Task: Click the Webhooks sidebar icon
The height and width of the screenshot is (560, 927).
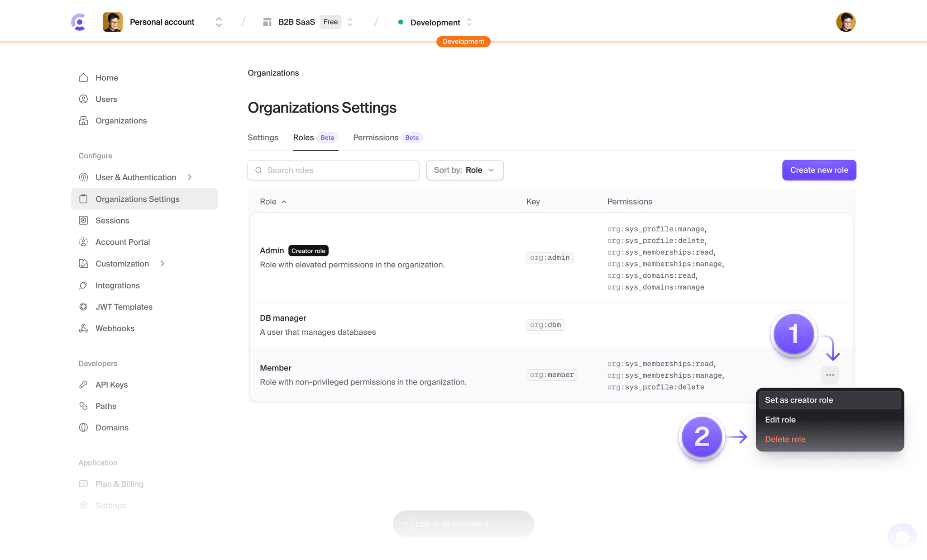Action: pos(83,328)
